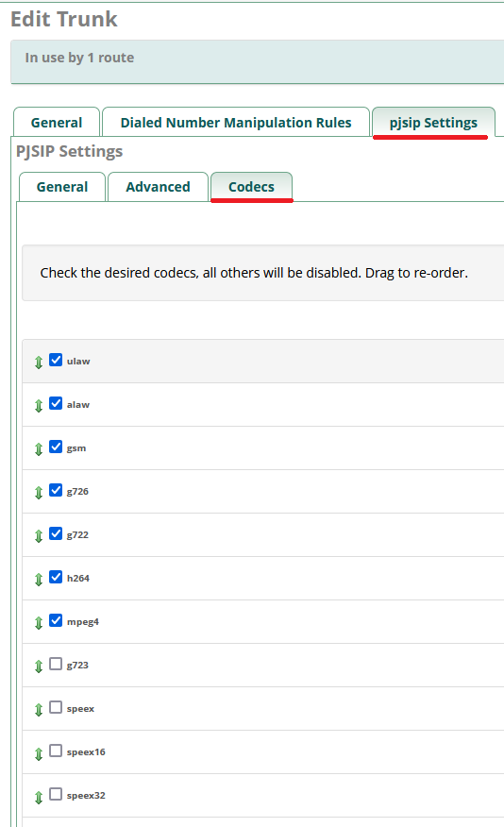The image size is (504, 827).
Task: Open the General sub-tab under PJSIP Settings
Action: tap(62, 187)
